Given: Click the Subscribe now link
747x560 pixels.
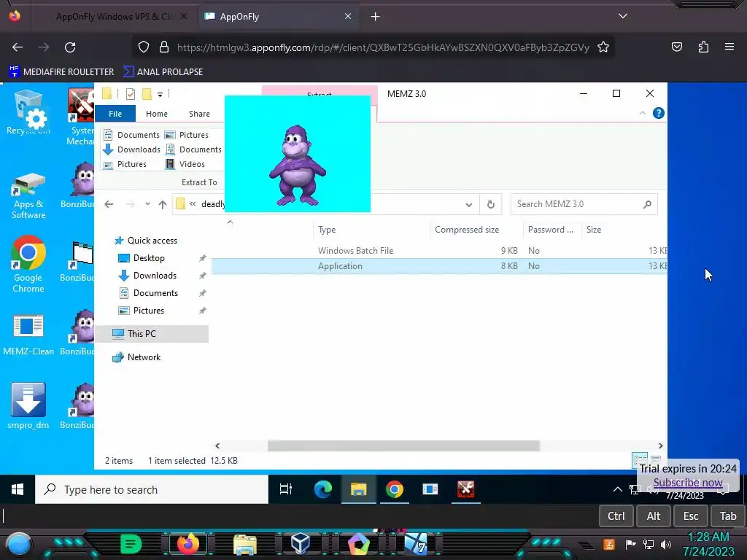Looking at the screenshot, I should tap(687, 483).
